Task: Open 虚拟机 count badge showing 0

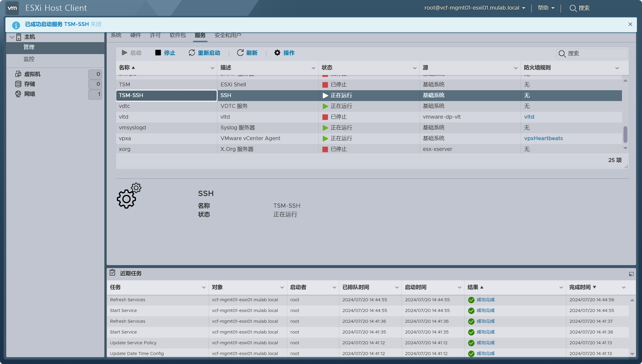Action: tap(95, 74)
